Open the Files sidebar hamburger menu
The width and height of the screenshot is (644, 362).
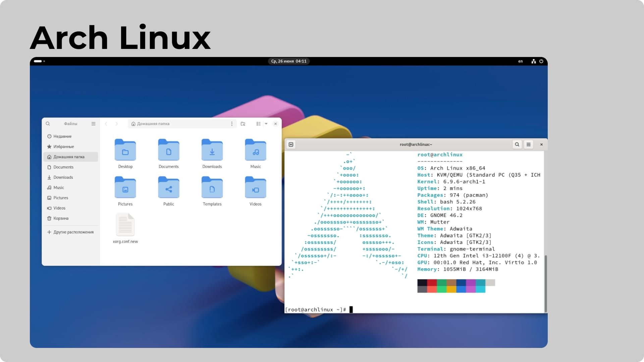(x=93, y=124)
